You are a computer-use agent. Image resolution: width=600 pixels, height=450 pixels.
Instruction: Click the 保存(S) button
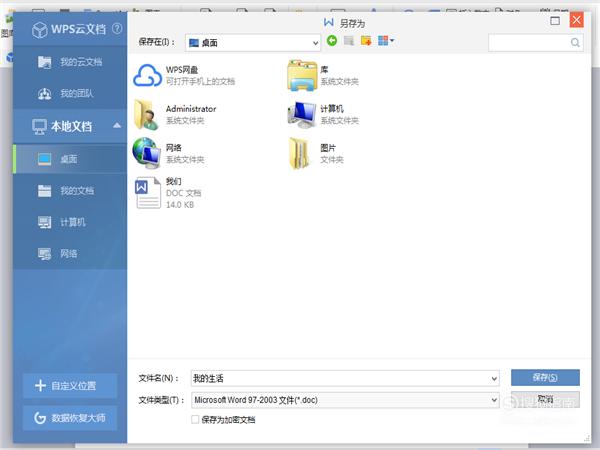(x=545, y=377)
